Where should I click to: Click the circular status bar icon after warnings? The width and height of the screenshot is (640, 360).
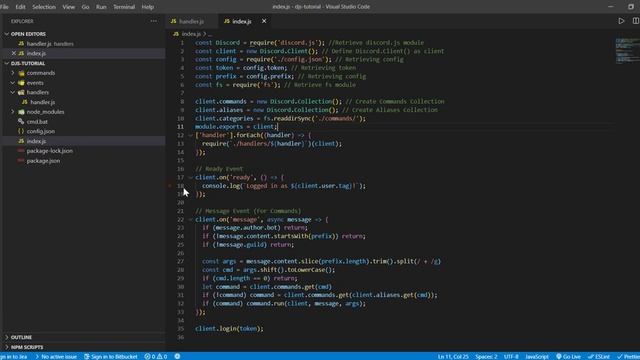[178, 356]
